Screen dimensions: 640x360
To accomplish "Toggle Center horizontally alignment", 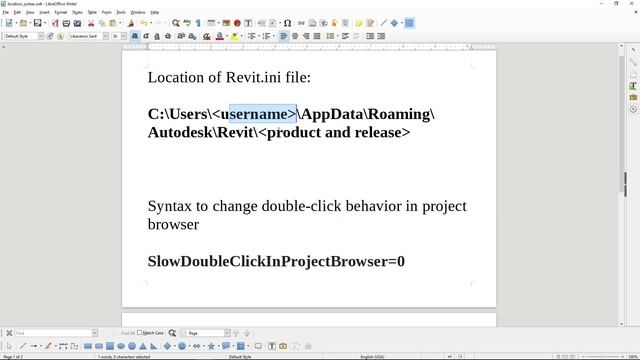I will point(295,36).
